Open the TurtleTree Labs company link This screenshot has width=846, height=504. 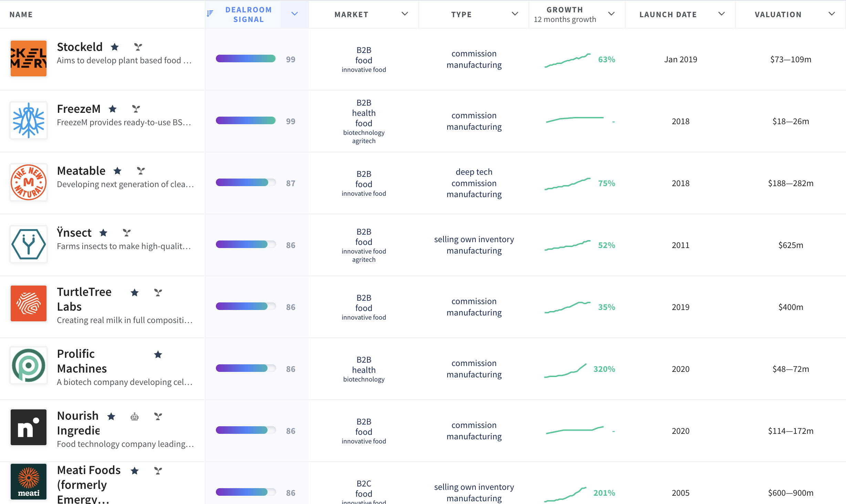coord(84,299)
